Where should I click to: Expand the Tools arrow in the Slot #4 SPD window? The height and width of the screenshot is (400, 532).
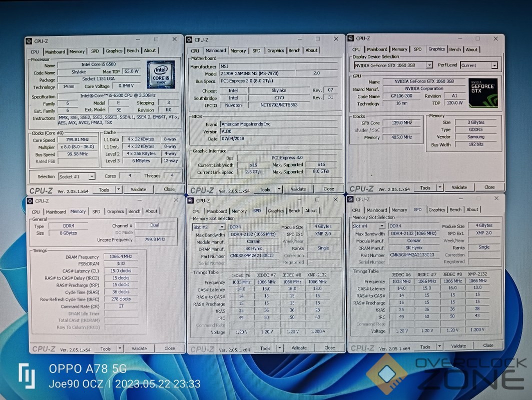click(439, 346)
